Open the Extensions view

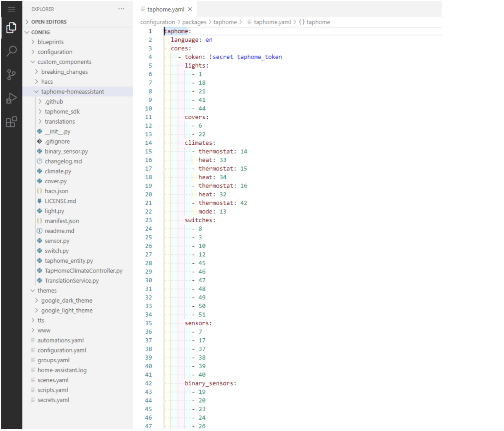click(11, 122)
